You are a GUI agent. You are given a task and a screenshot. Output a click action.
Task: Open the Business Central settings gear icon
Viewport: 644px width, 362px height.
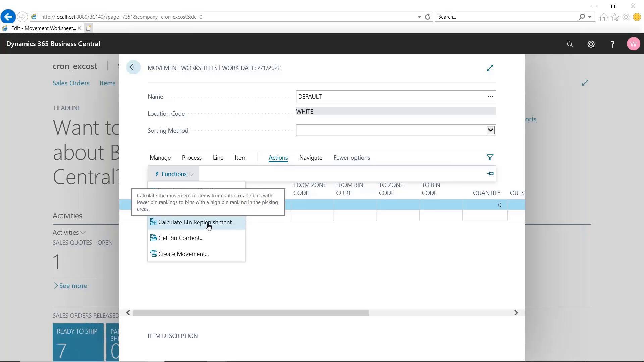pyautogui.click(x=591, y=44)
